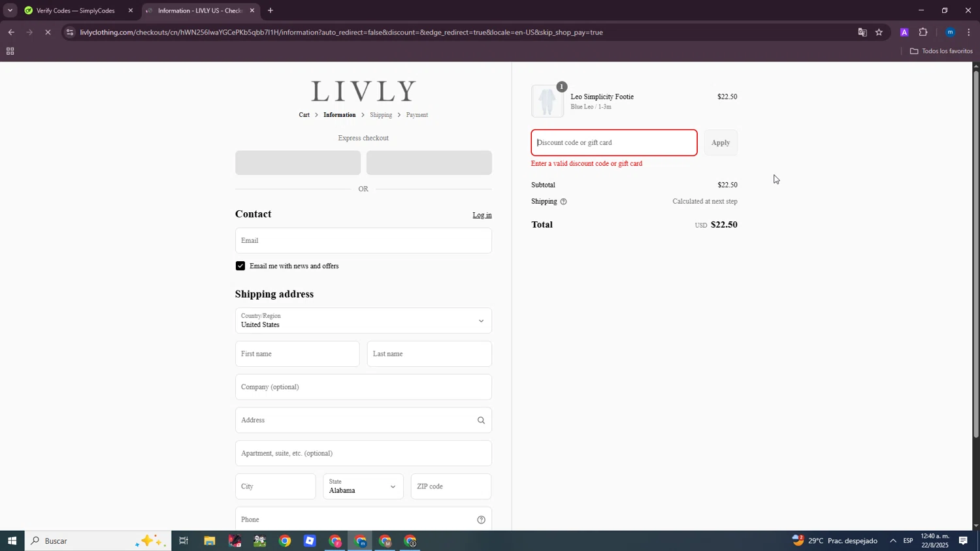
Task: Click the translate page icon
Action: 862,32
